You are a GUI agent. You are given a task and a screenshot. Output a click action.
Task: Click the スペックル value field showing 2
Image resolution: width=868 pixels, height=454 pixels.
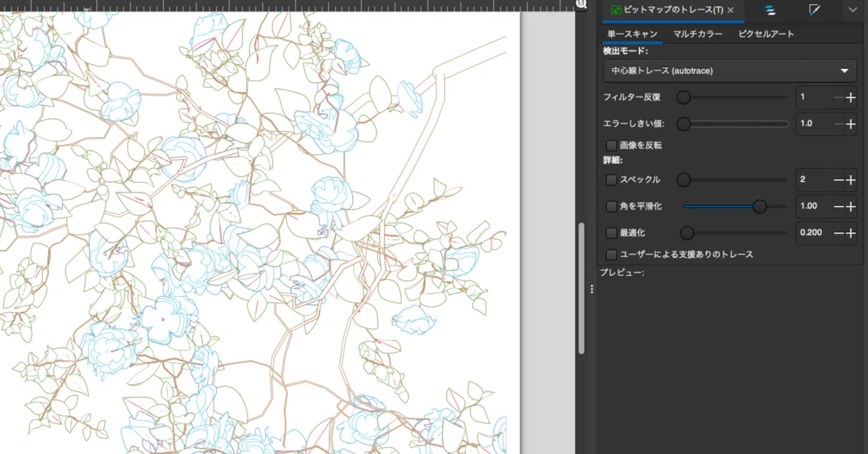click(x=814, y=180)
